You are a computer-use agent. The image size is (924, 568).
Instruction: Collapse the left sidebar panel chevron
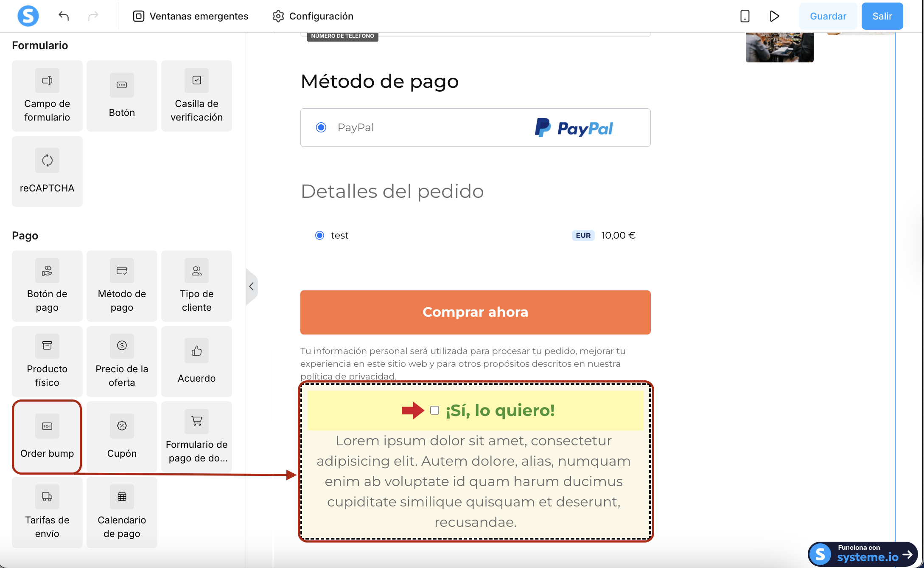pyautogui.click(x=252, y=287)
